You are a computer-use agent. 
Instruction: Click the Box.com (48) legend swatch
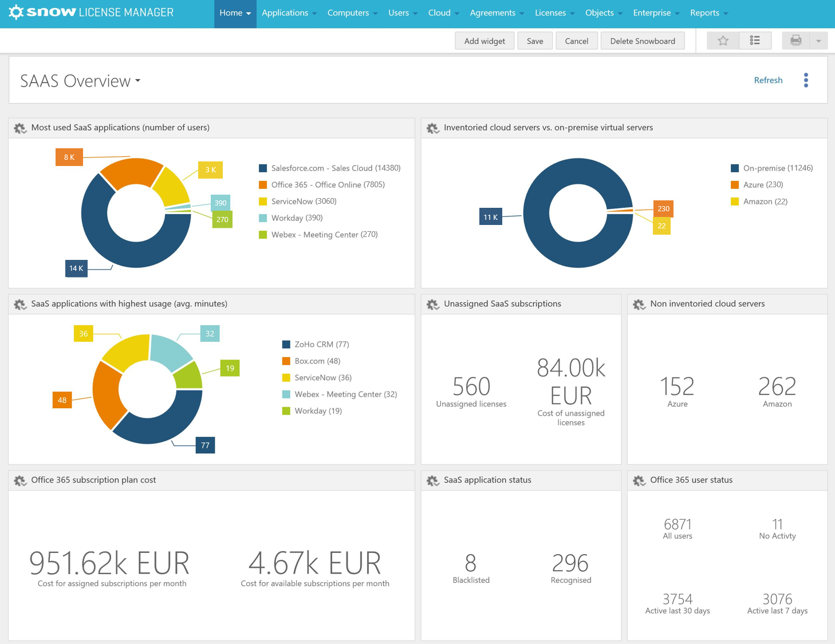pyautogui.click(x=286, y=361)
